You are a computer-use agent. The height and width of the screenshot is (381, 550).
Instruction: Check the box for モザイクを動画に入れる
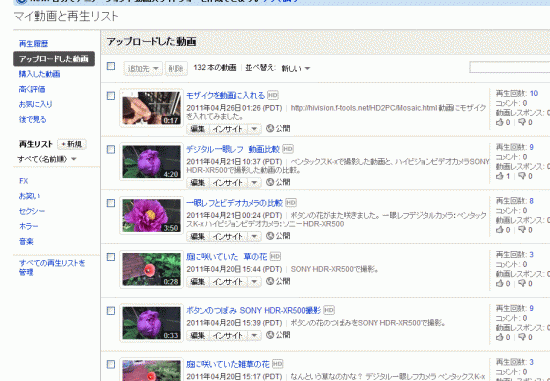(x=111, y=96)
